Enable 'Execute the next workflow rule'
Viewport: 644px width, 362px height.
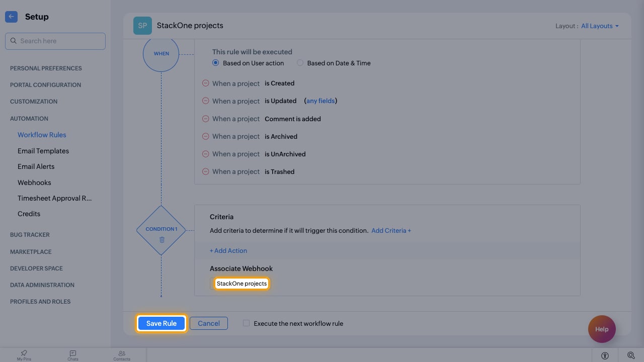pyautogui.click(x=246, y=323)
